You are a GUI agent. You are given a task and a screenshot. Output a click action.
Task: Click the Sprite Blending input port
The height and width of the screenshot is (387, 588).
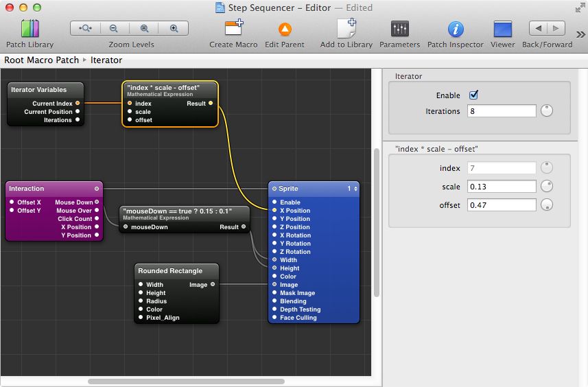[274, 301]
